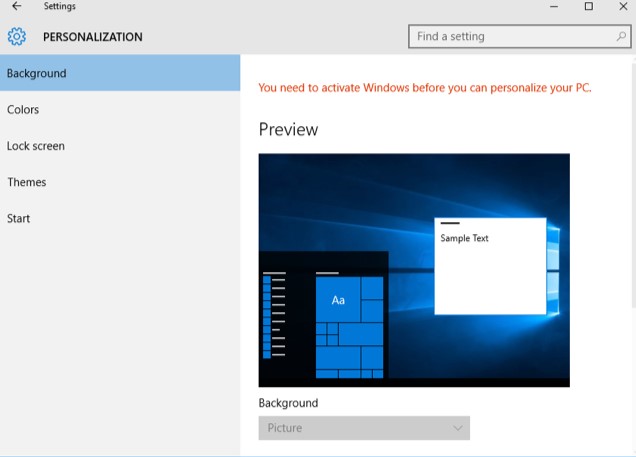Select the Background category
This screenshot has width=636, height=457.
click(120, 73)
